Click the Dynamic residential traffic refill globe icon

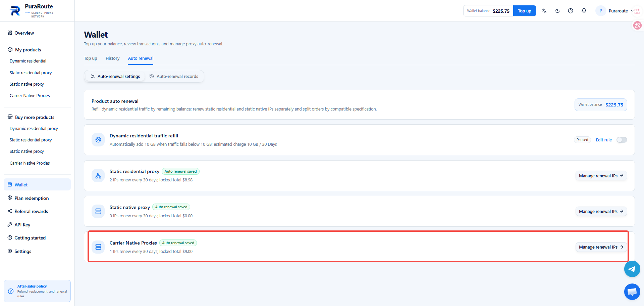tap(98, 140)
